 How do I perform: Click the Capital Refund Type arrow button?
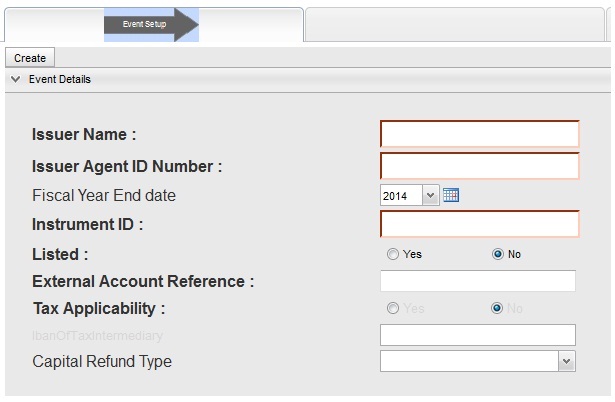[x=566, y=361]
